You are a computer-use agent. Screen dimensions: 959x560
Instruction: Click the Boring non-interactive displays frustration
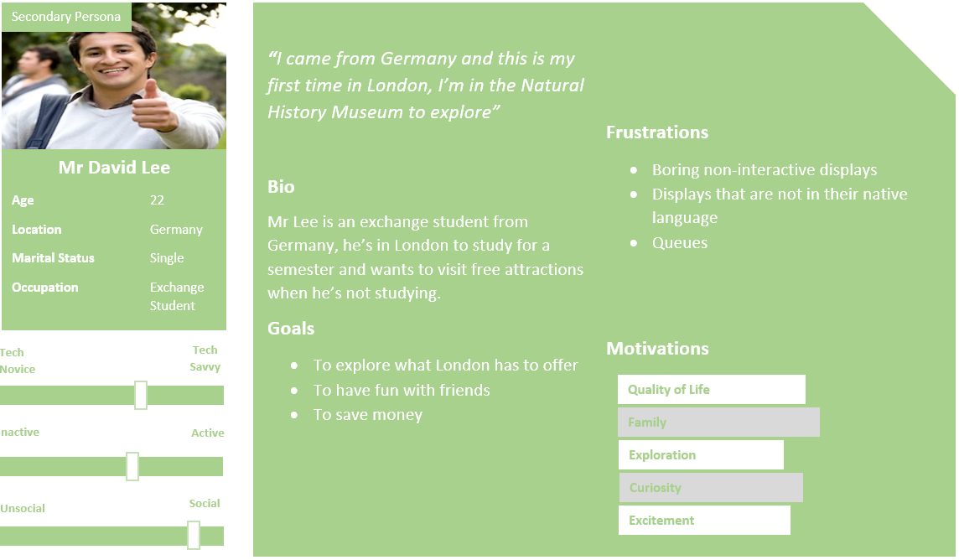point(765,169)
